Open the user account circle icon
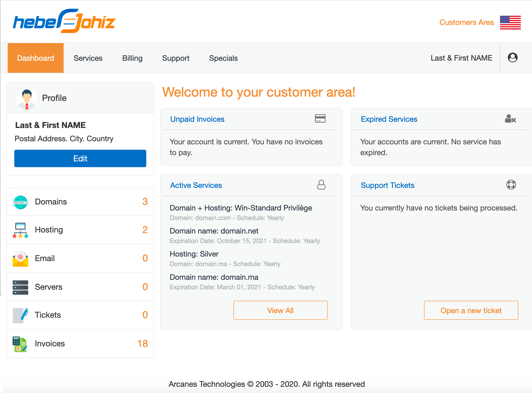 (x=513, y=58)
